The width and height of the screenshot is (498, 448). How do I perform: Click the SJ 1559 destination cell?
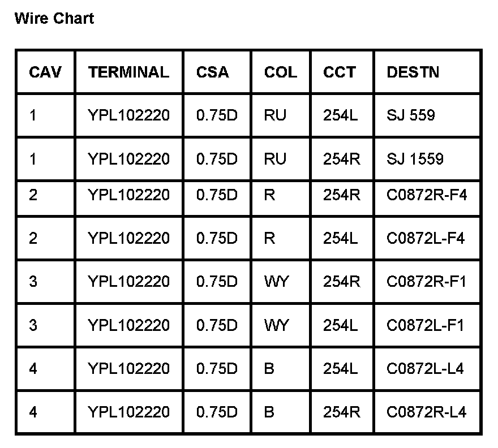[415, 159]
